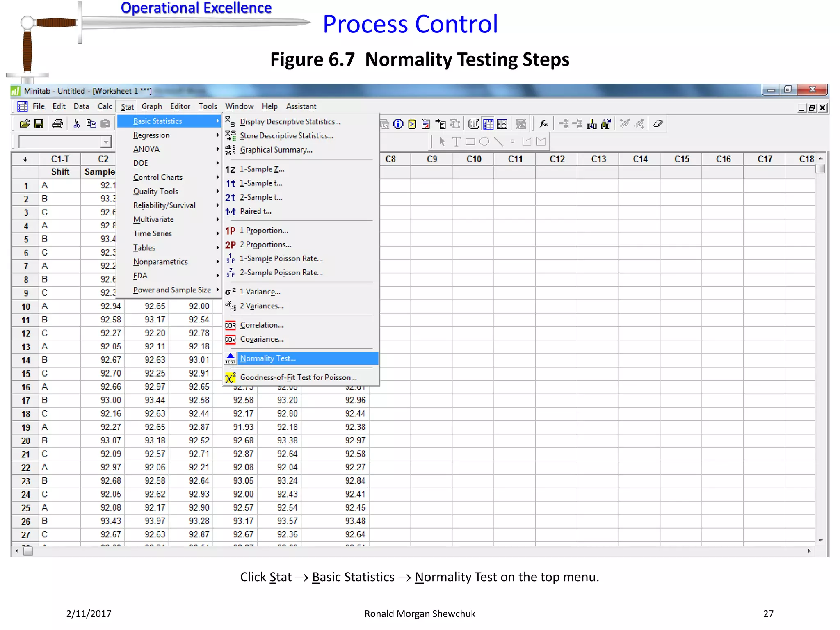Show current worksheet grid icon
Image resolution: width=840 pixels, height=630 pixels.
point(488,124)
